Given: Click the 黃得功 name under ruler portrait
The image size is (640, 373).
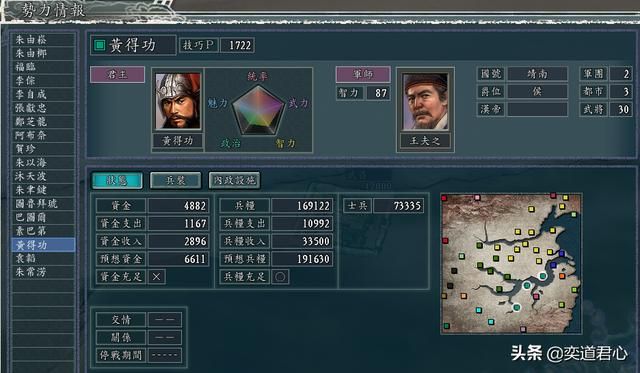Looking at the screenshot, I should 178,141.
